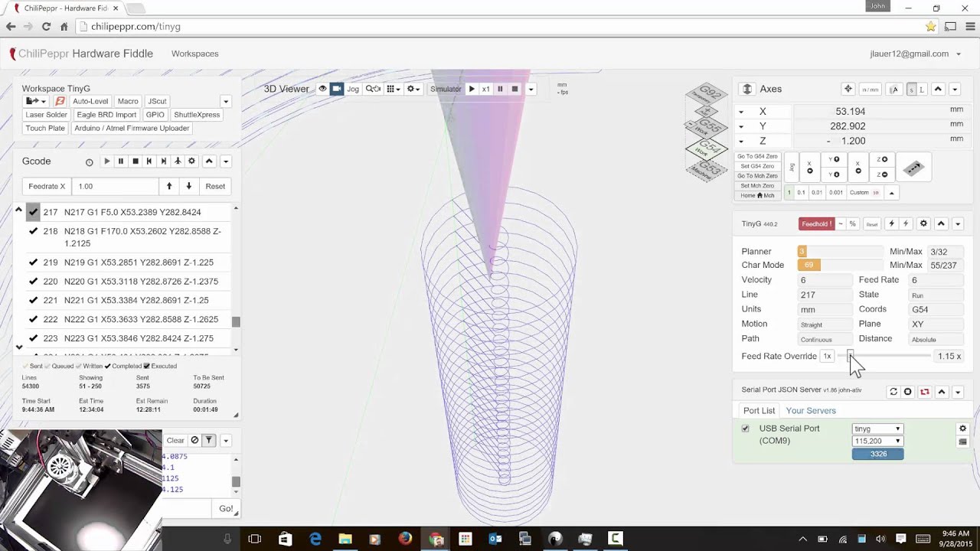Select the large 'L' size in Axes
This screenshot has height=551, width=980.
coord(922,90)
